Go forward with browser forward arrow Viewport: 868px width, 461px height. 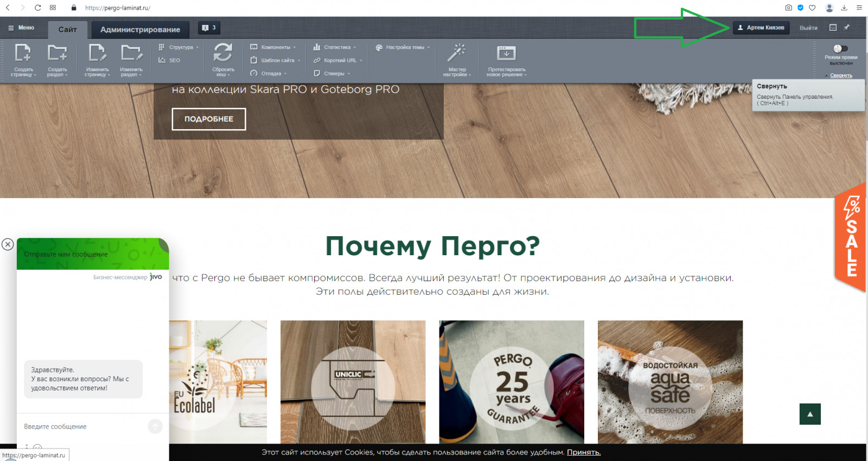click(22, 8)
